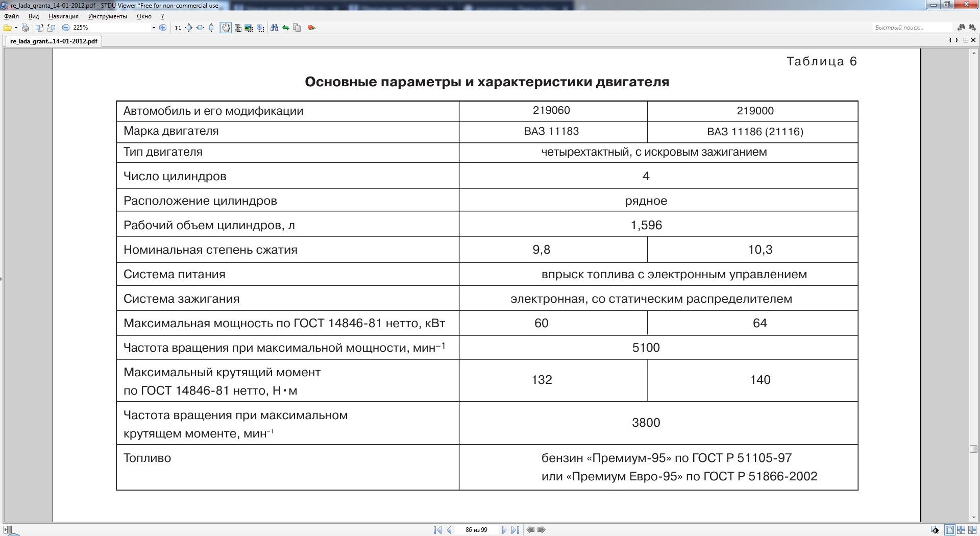Open the Инструменты menu

click(107, 16)
